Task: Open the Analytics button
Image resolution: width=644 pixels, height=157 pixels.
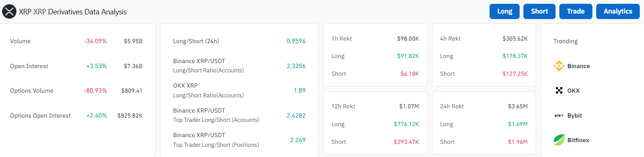Action: pyautogui.click(x=618, y=11)
